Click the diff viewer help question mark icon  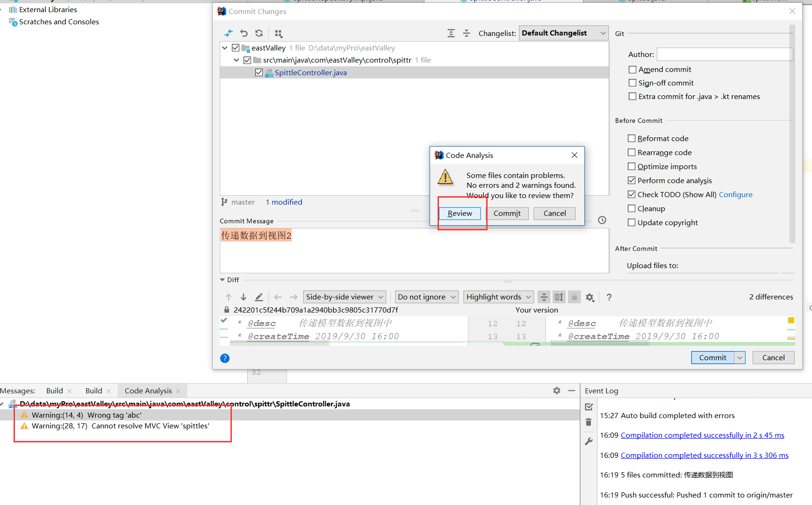click(x=609, y=297)
